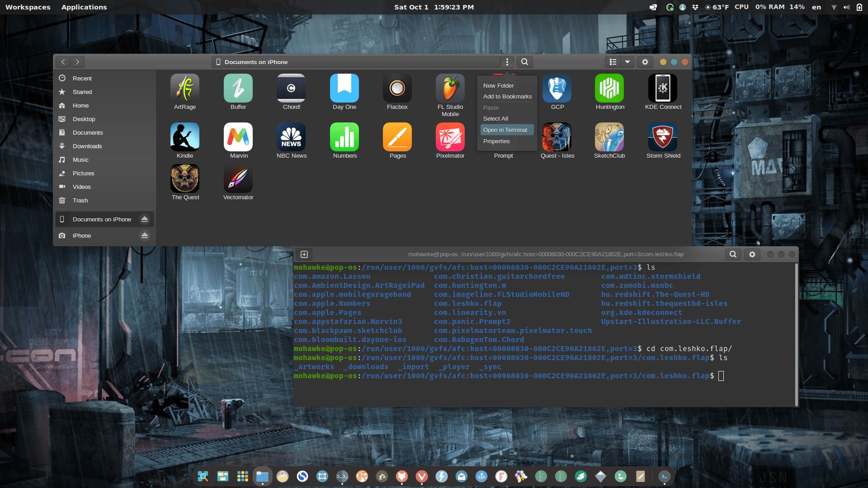The width and height of the screenshot is (868, 488).
Task: Expand the view options dropdown arrow
Action: coord(627,62)
